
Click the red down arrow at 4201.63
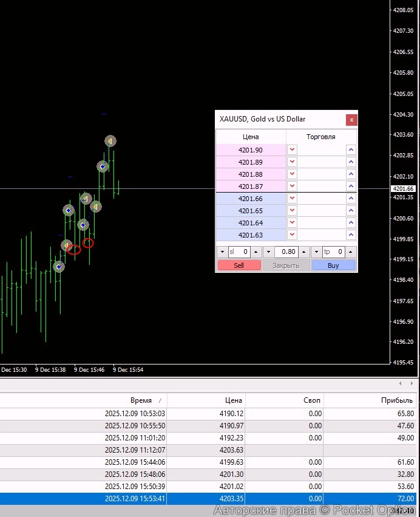293,235
